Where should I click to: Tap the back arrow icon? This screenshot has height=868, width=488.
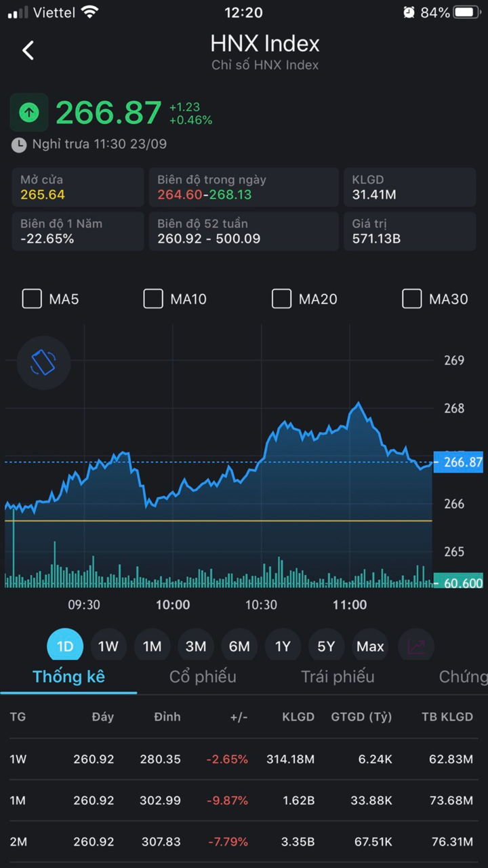(28, 50)
